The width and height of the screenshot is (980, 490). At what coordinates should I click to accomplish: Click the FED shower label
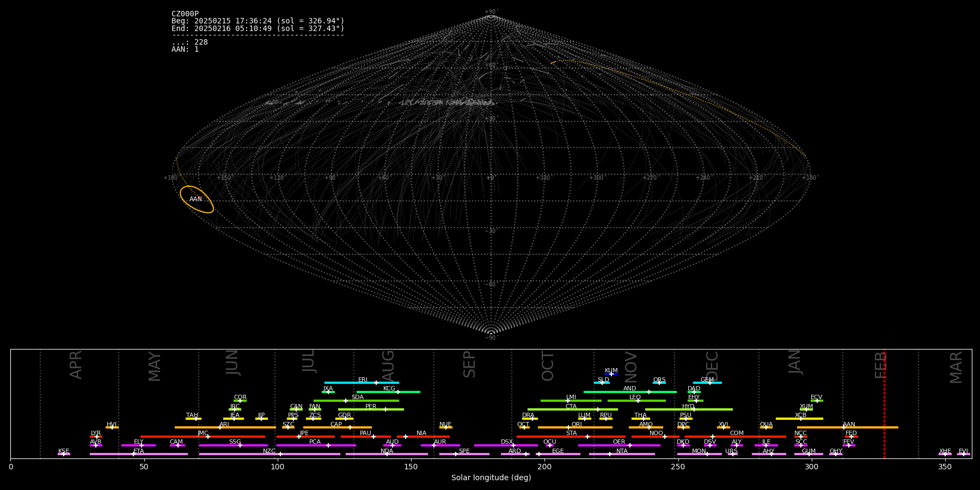tap(851, 433)
